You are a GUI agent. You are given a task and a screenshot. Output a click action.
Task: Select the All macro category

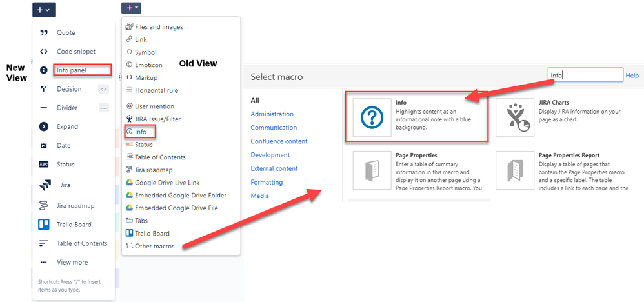point(255,100)
